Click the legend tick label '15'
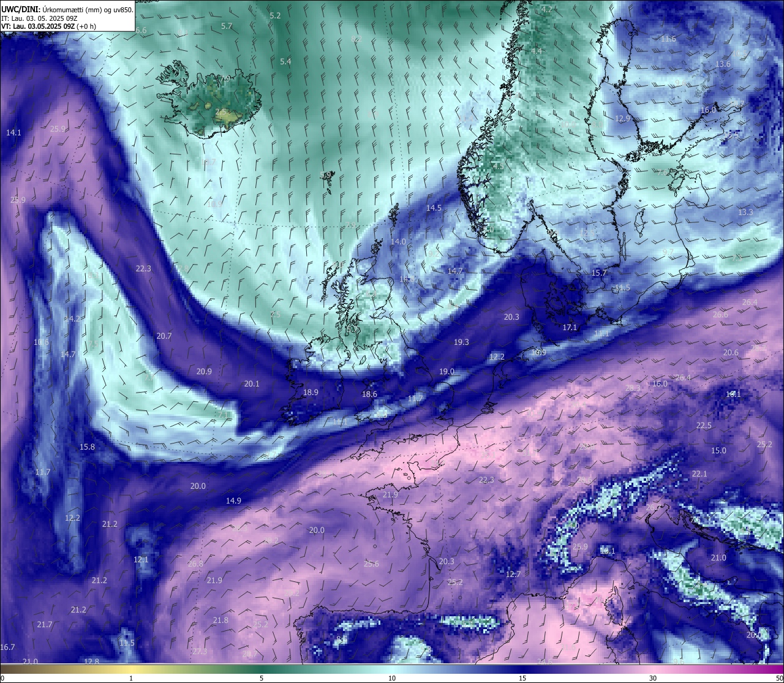This screenshot has height=683, width=784. coord(522,678)
